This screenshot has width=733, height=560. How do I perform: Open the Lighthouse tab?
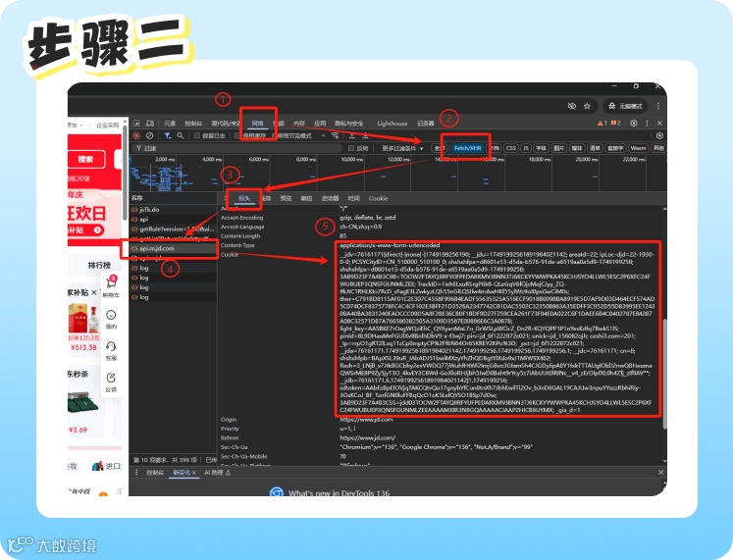point(393,124)
